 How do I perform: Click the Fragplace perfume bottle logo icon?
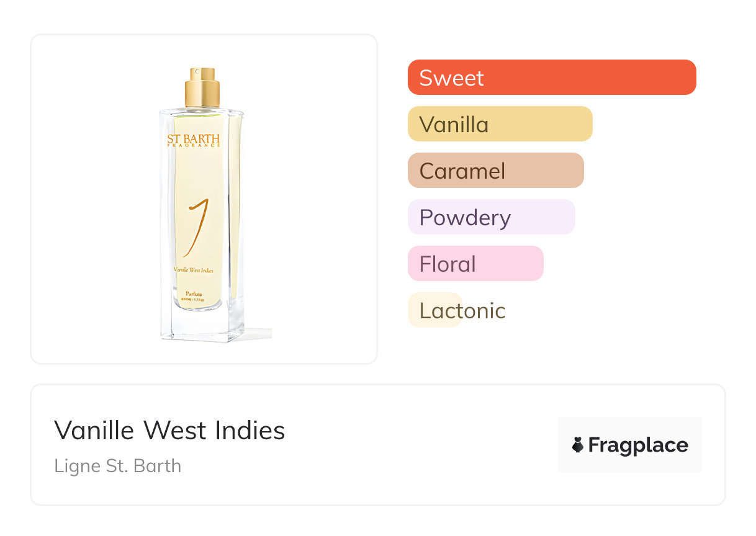click(x=578, y=445)
